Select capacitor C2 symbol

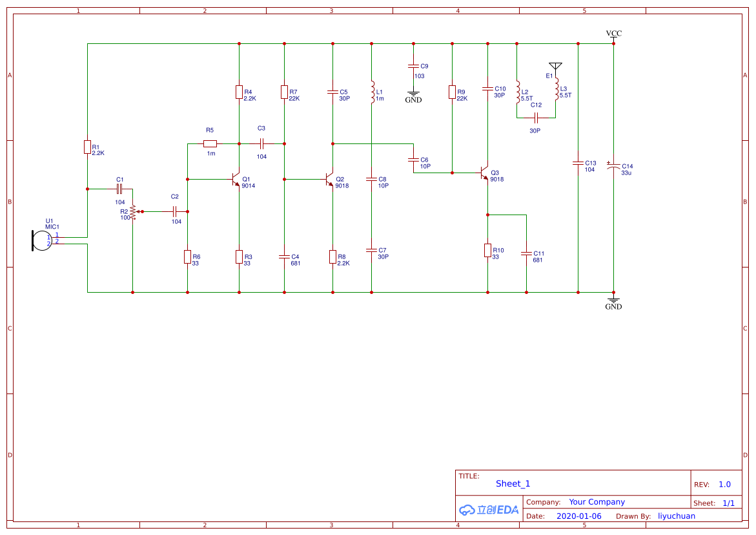point(175,211)
